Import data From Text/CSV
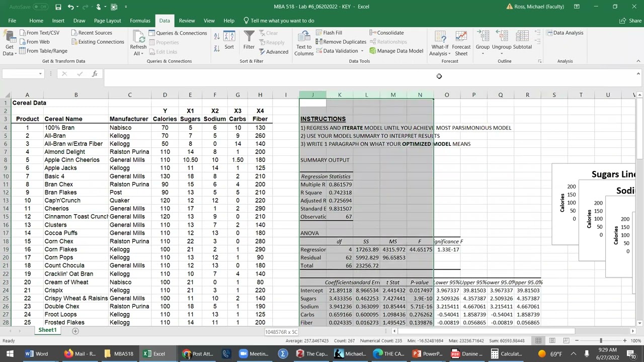 click(39, 33)
